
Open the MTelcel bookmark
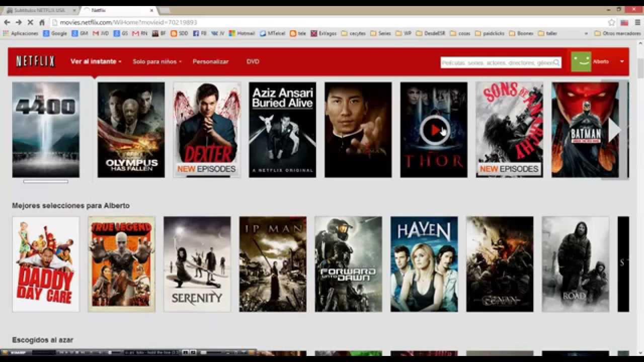point(272,33)
